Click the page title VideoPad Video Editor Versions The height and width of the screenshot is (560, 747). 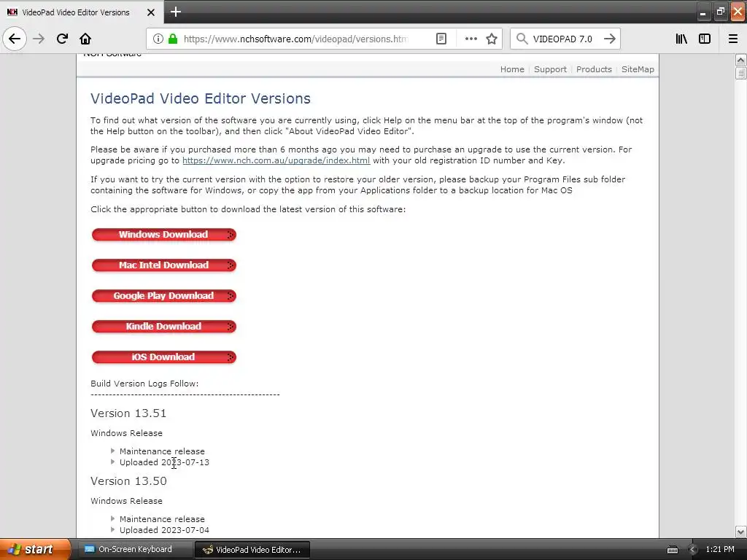point(201,98)
